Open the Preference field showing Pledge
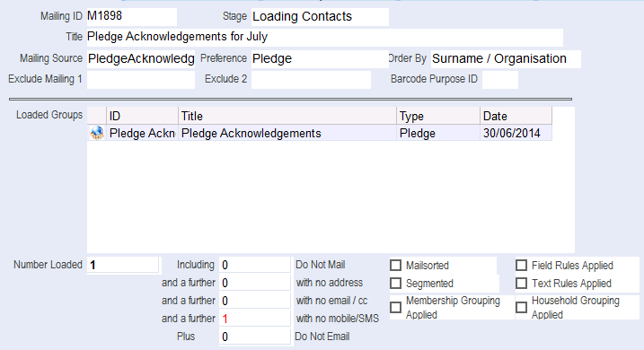Image resolution: width=644 pixels, height=350 pixels. (x=320, y=58)
